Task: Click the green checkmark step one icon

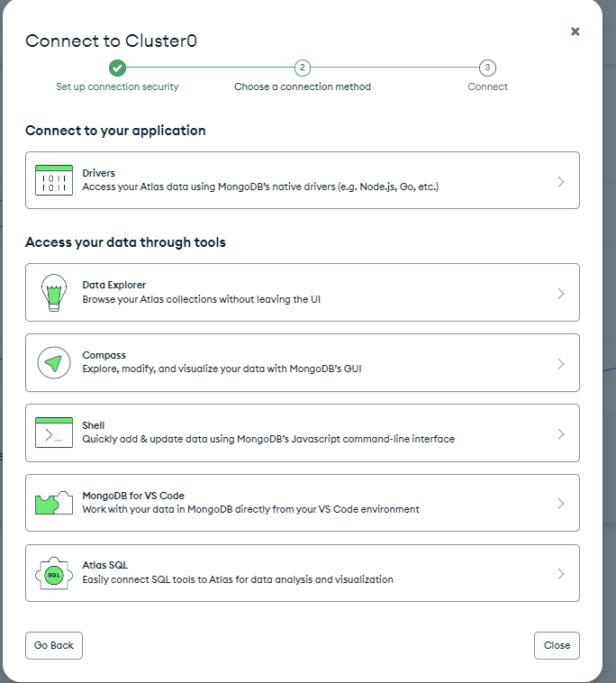Action: coord(118,68)
